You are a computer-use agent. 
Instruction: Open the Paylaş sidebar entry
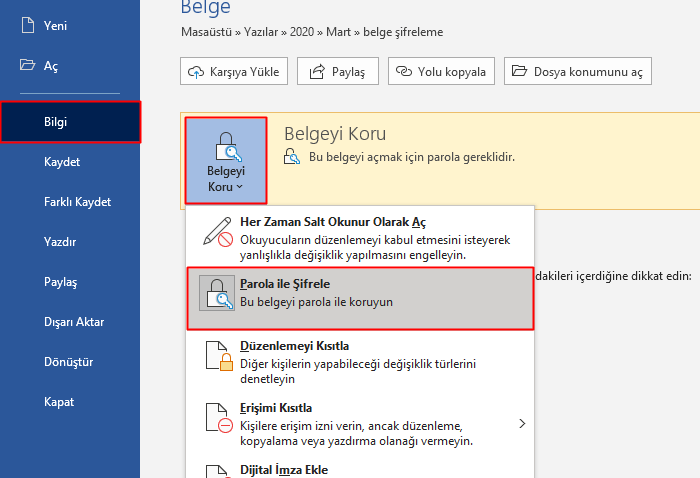(x=60, y=282)
